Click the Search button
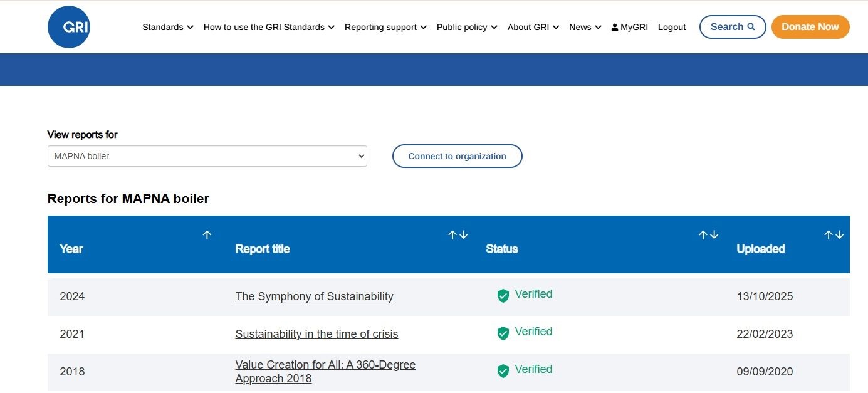The height and width of the screenshot is (393, 868). 732,27
